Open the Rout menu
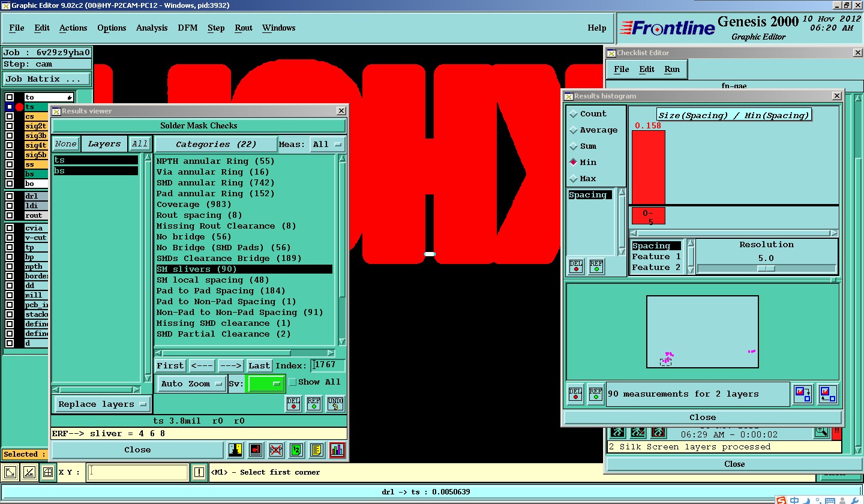Screen dimensions: 864x504 tap(244, 28)
